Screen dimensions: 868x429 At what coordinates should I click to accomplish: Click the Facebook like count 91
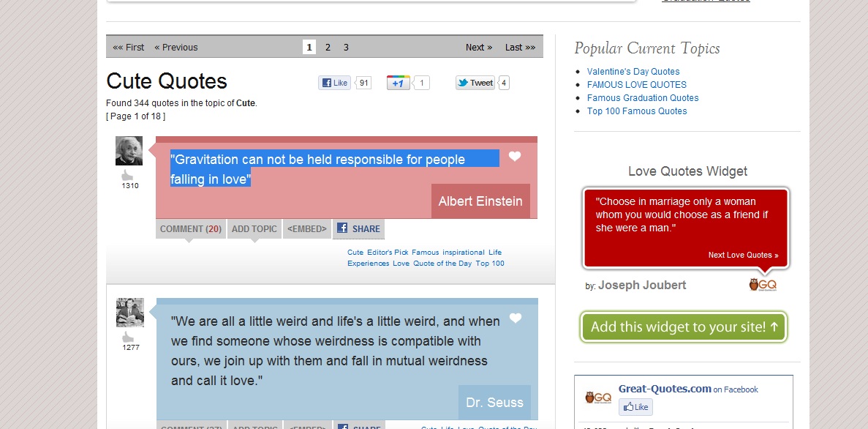[x=363, y=83]
